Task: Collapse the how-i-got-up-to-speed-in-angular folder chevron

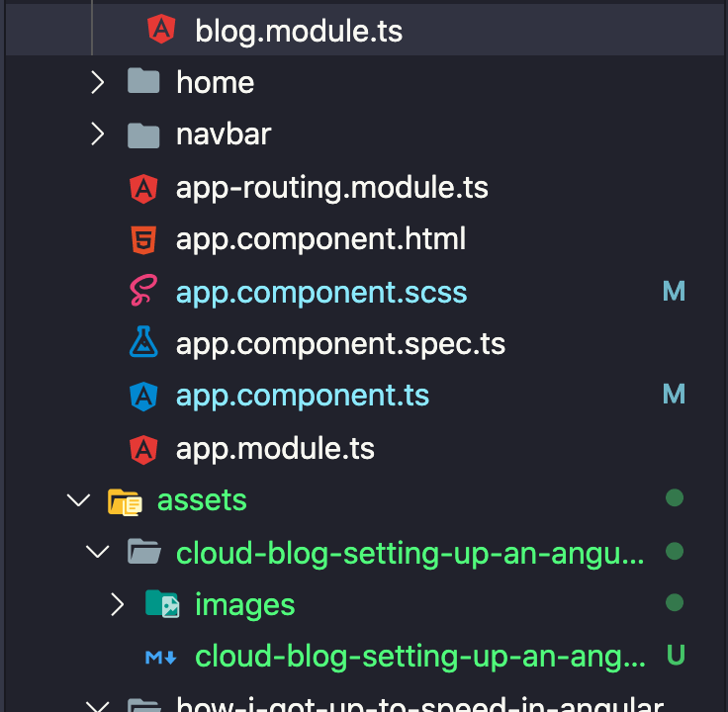Action: point(98,706)
